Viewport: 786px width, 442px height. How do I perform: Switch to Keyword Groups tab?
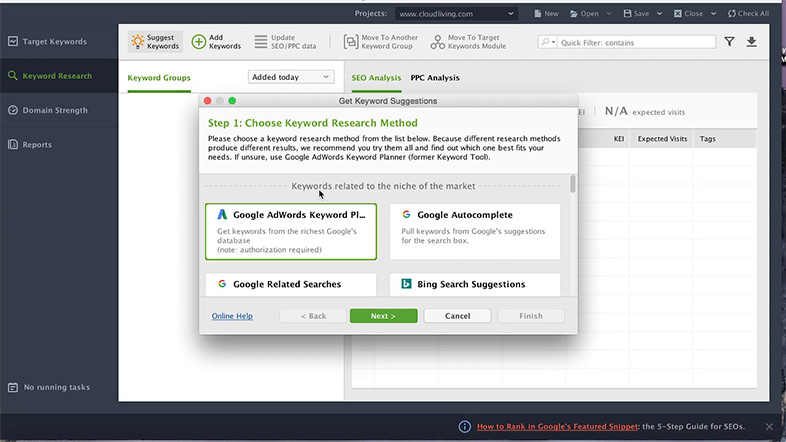(x=159, y=78)
